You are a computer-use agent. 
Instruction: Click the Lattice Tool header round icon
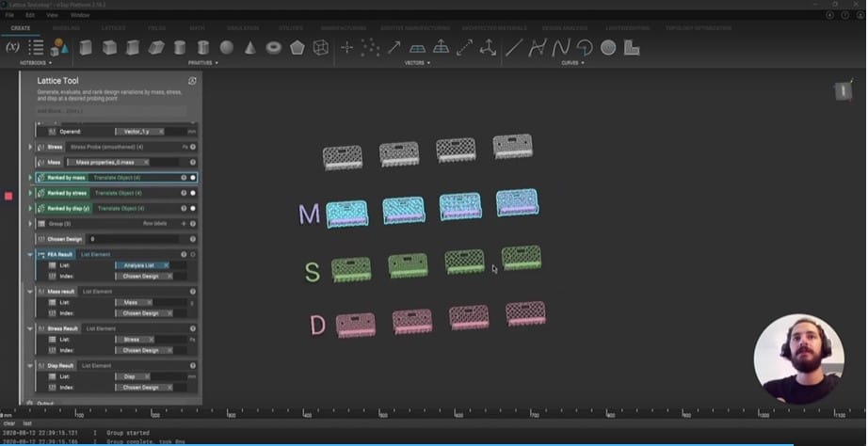tap(192, 81)
